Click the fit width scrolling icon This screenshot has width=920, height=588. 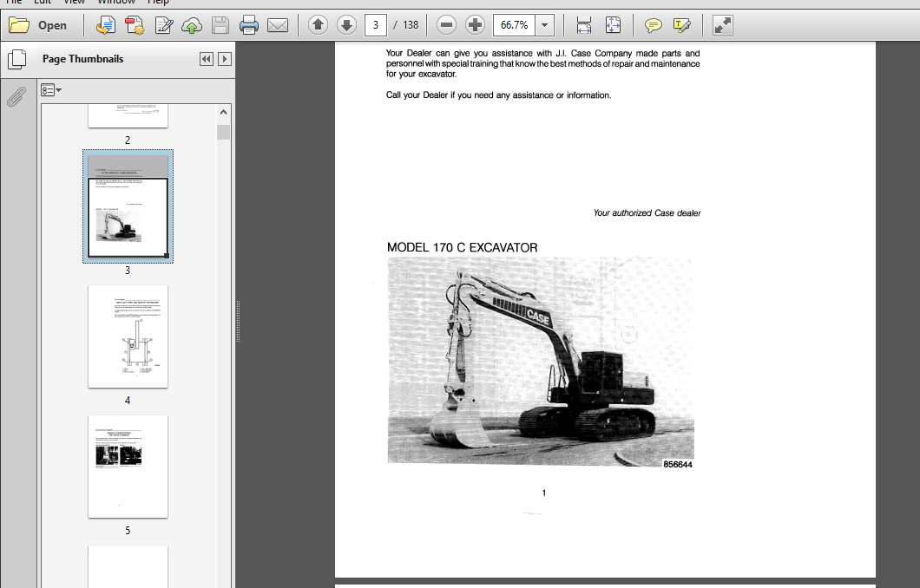coord(584,25)
